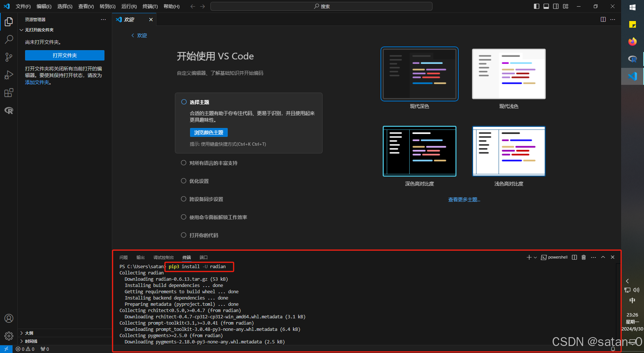Open errors and warnings status indicator
The image size is (644, 353).
25,349
